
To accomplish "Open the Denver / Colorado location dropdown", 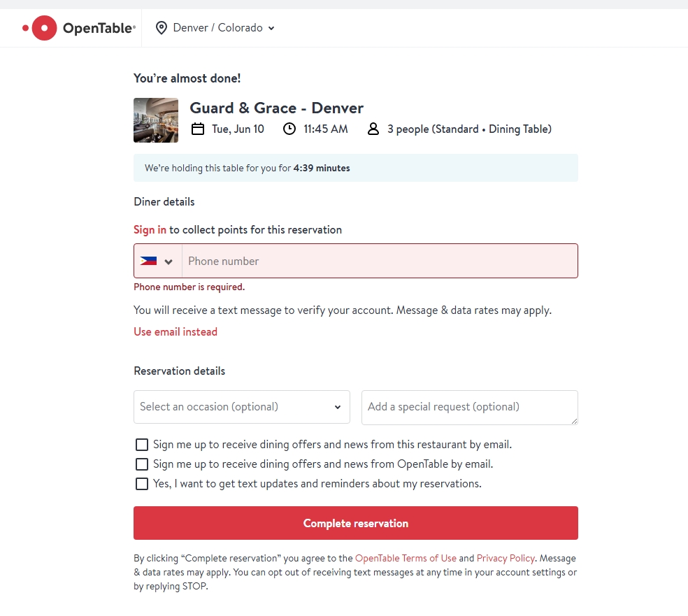I will [x=215, y=28].
